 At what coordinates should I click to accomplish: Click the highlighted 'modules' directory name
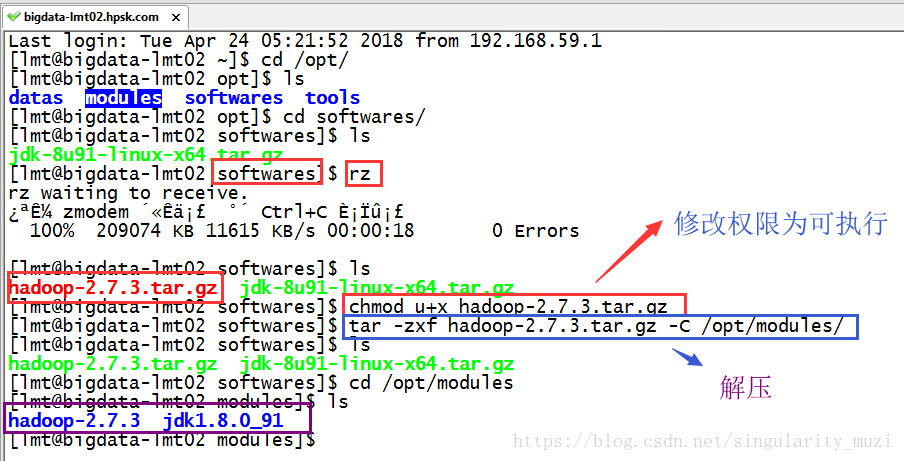click(123, 98)
